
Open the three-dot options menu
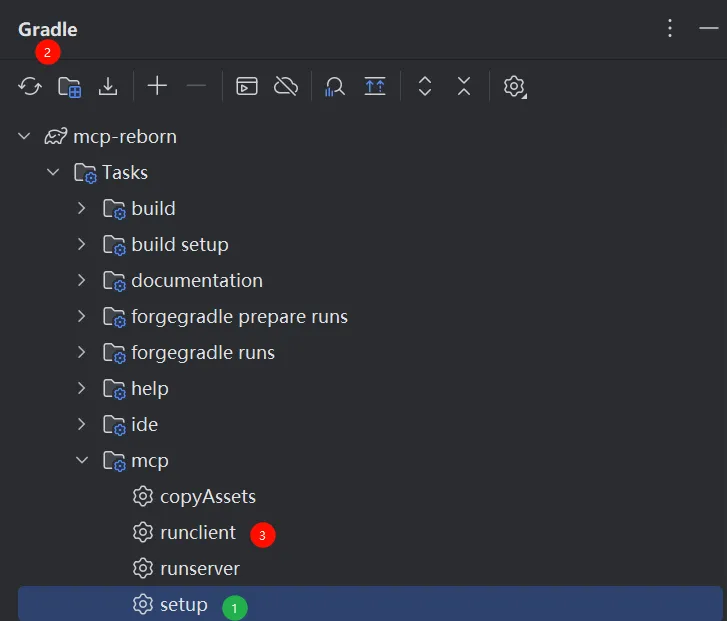670,29
